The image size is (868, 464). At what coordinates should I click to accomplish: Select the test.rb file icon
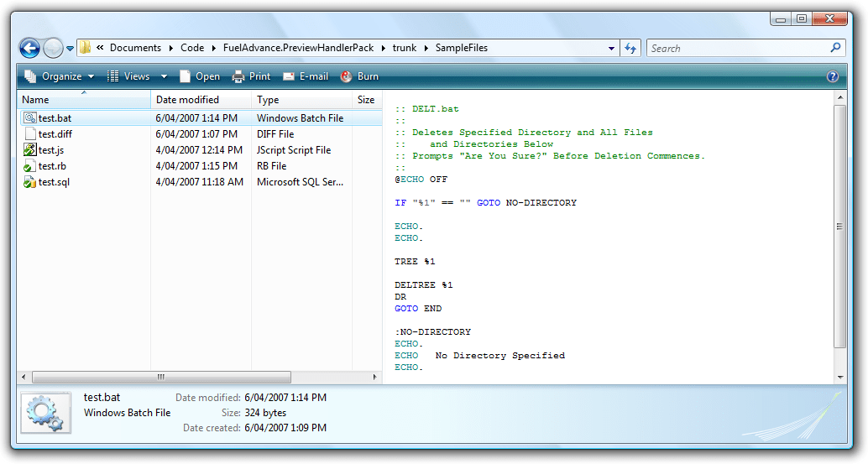pyautogui.click(x=30, y=166)
